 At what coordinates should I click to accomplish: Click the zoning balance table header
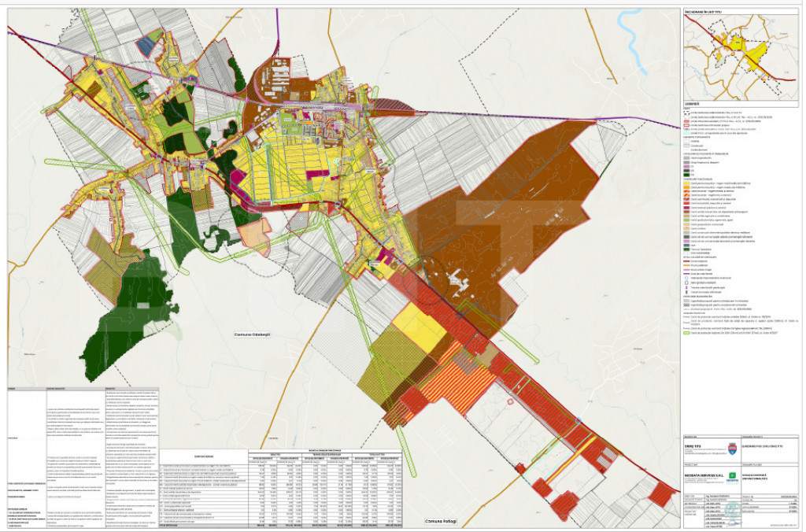coord(324,450)
